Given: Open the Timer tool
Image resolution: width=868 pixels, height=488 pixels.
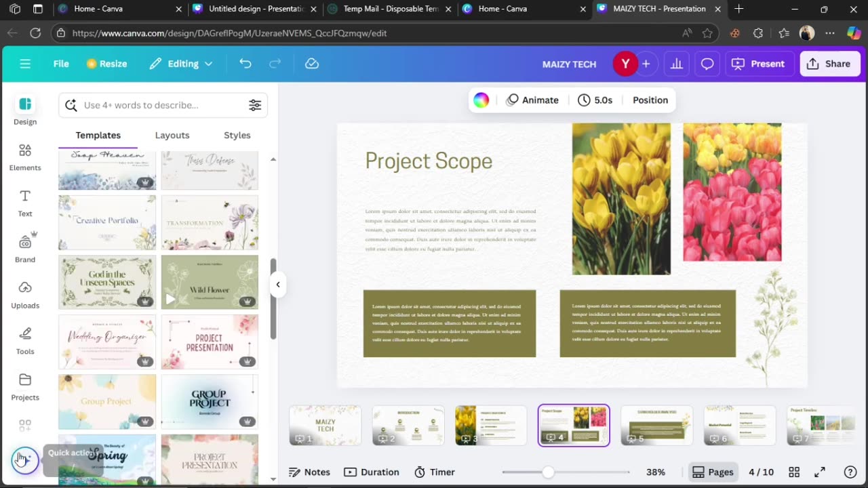Looking at the screenshot, I should (x=434, y=472).
